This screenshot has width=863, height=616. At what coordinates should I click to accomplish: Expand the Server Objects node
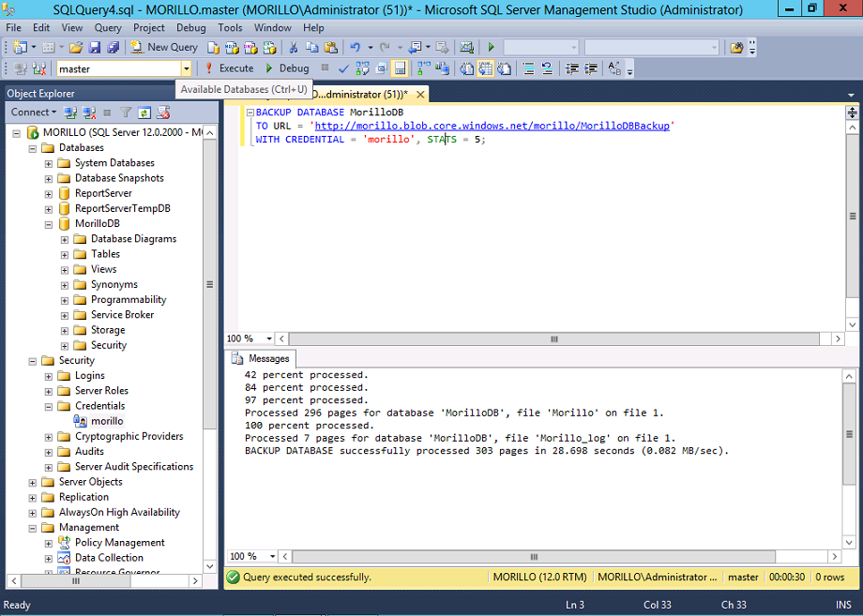click(33, 482)
